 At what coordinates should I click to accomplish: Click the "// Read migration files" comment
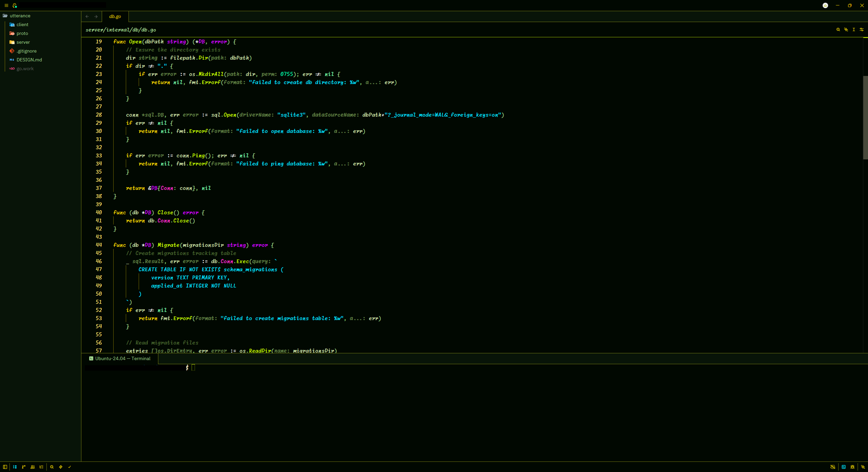point(162,342)
